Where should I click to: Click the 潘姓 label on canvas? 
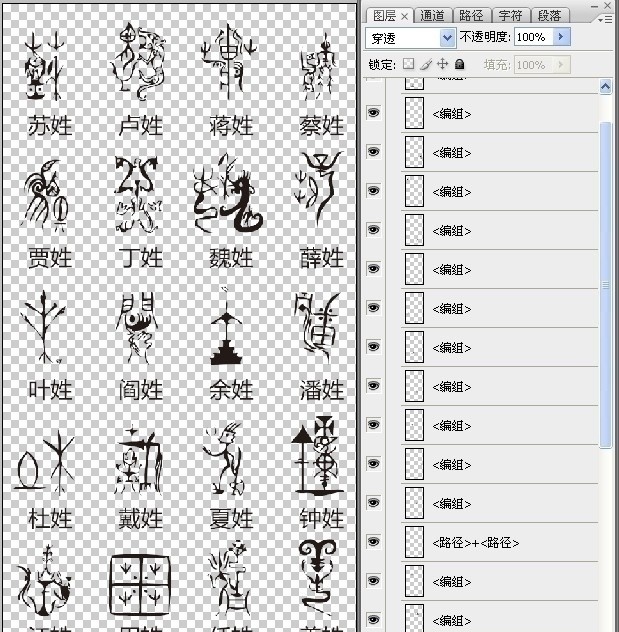click(322, 390)
